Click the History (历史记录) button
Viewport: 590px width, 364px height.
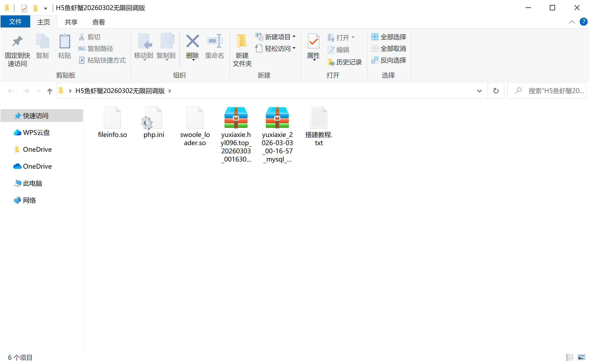pos(345,62)
